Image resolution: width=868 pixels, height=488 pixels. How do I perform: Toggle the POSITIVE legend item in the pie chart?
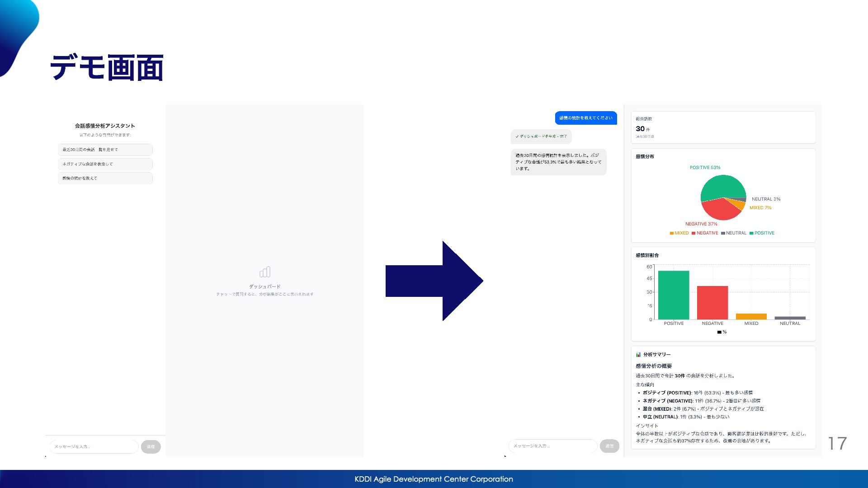[x=762, y=233]
